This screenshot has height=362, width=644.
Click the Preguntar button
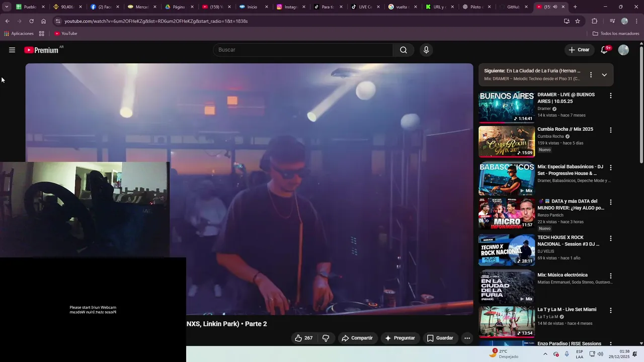coord(400,338)
